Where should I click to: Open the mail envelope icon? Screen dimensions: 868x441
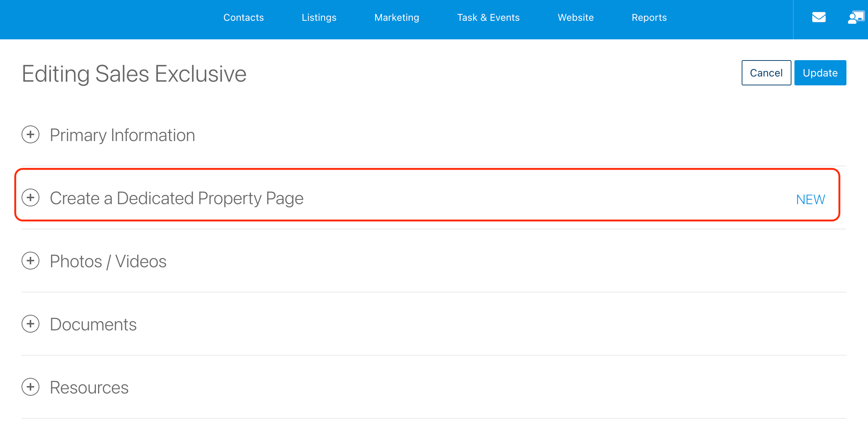819,17
